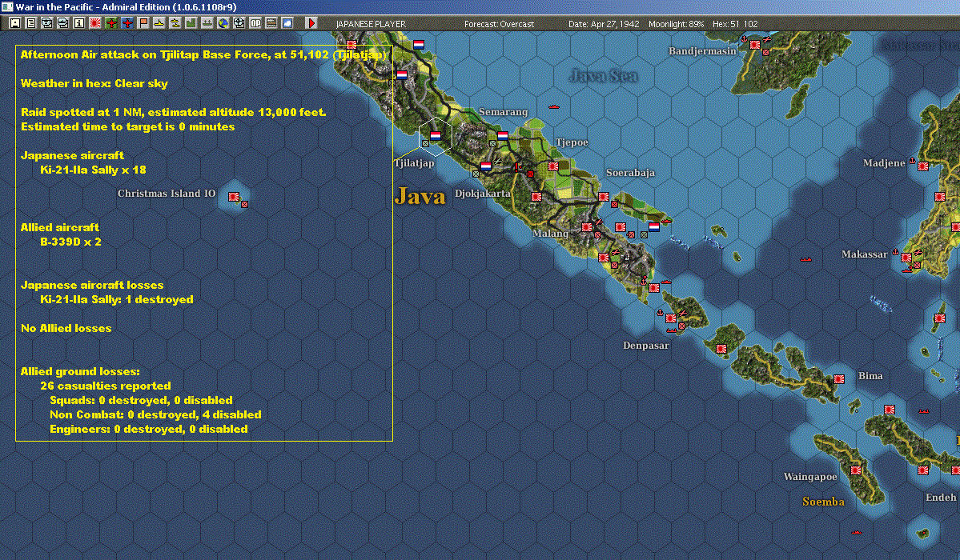Click the Makassar map label
The width and height of the screenshot is (960, 560).
click(864, 254)
